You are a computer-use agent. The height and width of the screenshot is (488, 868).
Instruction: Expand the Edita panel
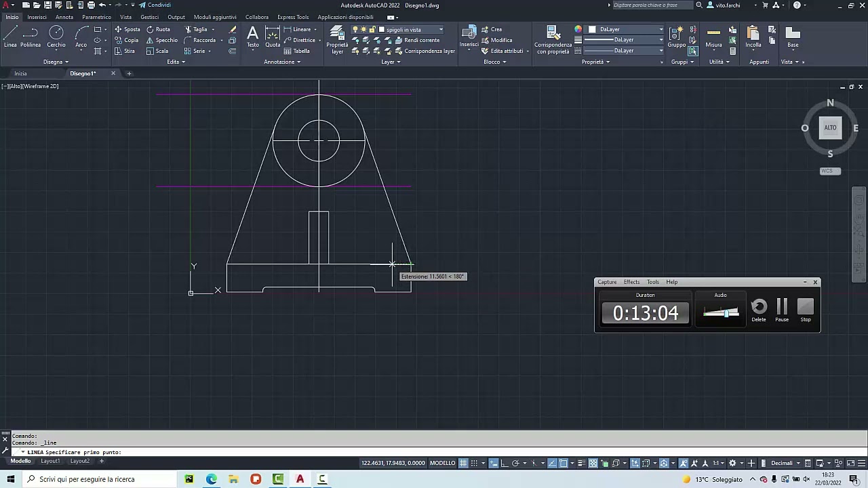[176, 62]
